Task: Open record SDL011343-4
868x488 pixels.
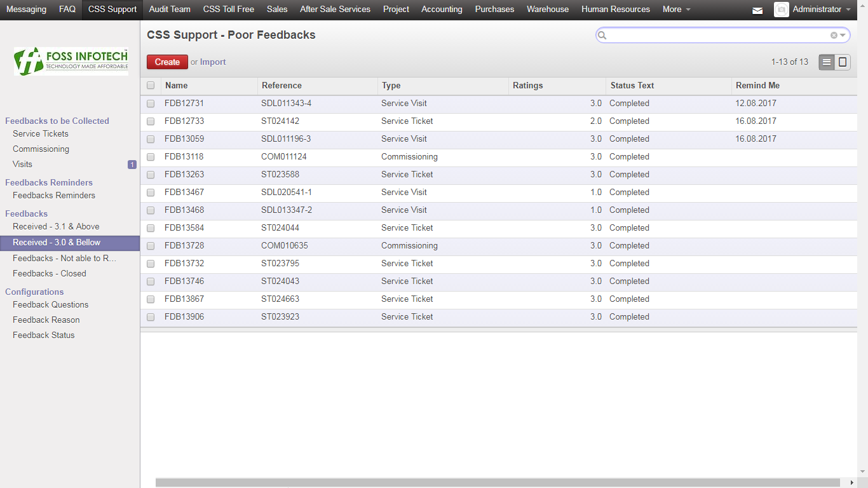Action: 286,104
